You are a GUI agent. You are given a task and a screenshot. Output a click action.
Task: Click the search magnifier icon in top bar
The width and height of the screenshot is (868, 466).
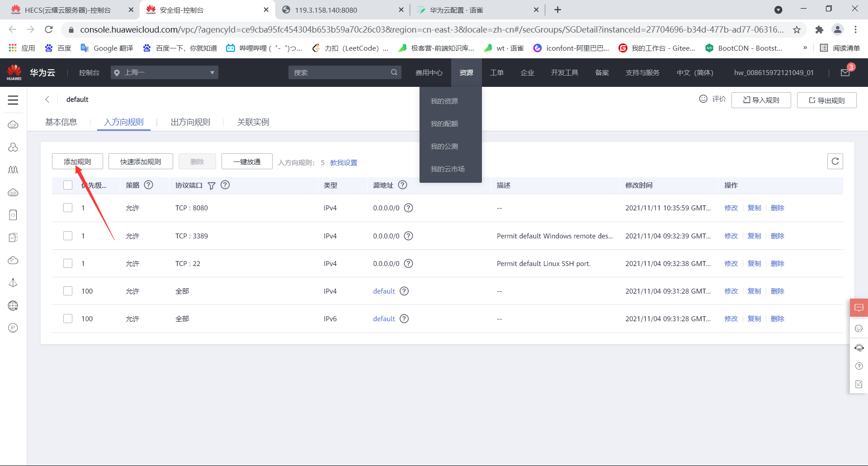click(394, 72)
